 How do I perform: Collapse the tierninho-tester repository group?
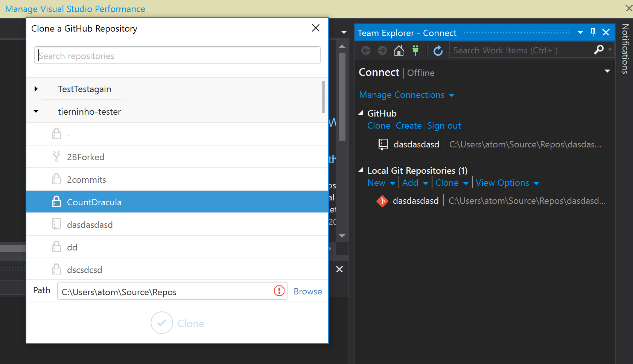[36, 111]
